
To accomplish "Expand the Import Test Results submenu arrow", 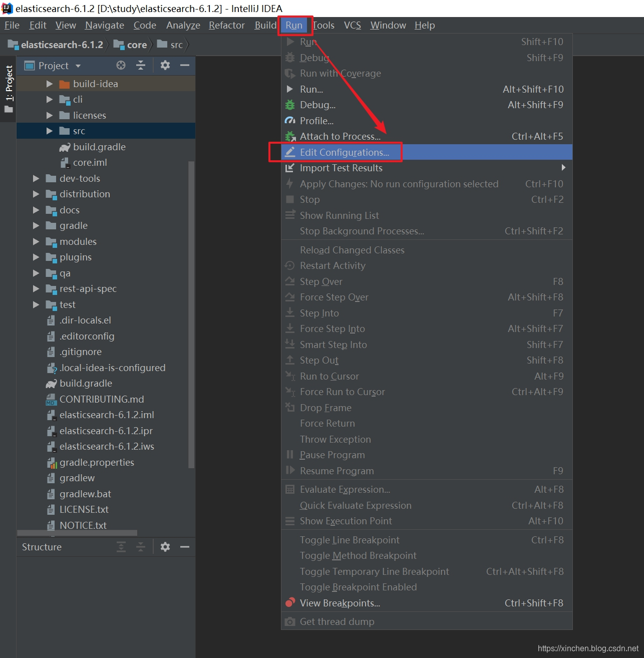I will (563, 168).
